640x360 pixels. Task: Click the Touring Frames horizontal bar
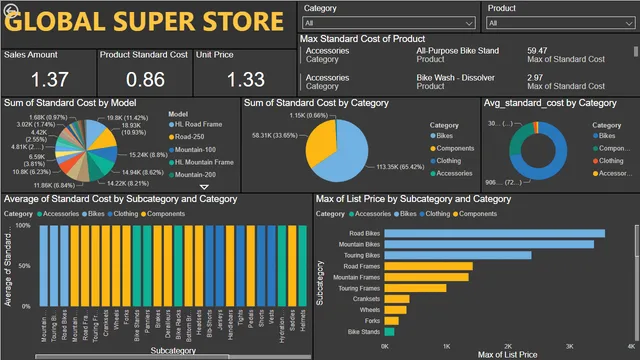coord(416,288)
